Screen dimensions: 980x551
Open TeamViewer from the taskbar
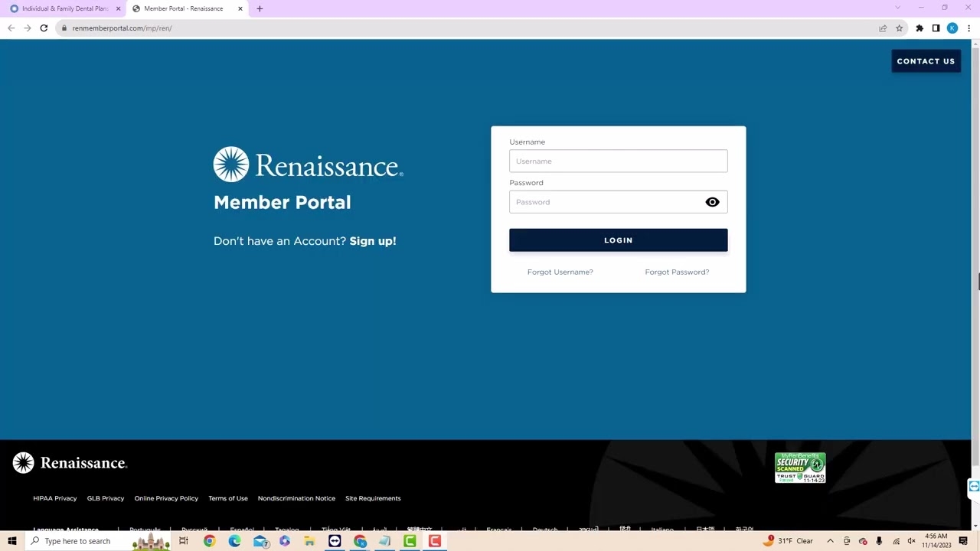point(335,541)
